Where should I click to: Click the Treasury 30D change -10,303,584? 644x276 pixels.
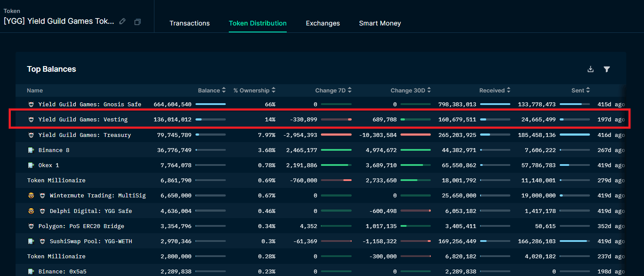(x=378, y=135)
